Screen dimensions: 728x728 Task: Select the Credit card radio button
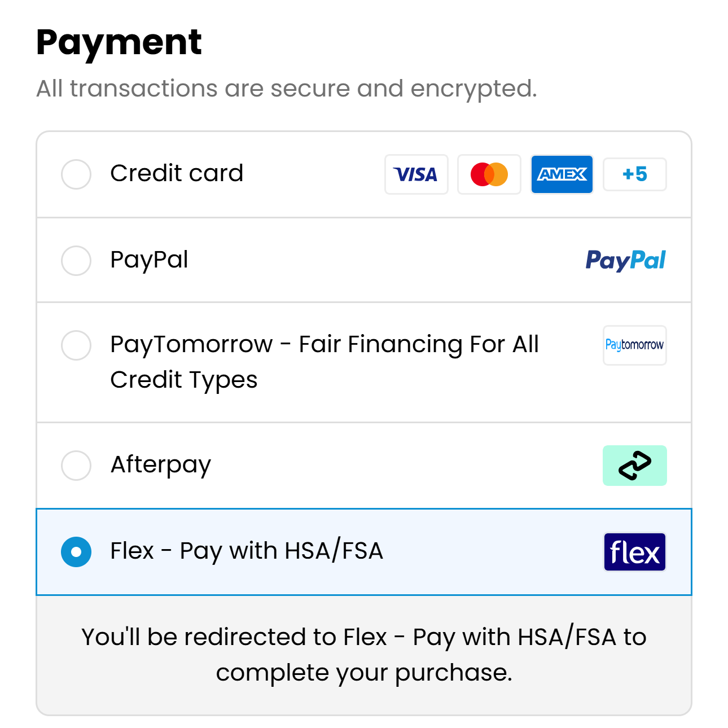click(76, 174)
